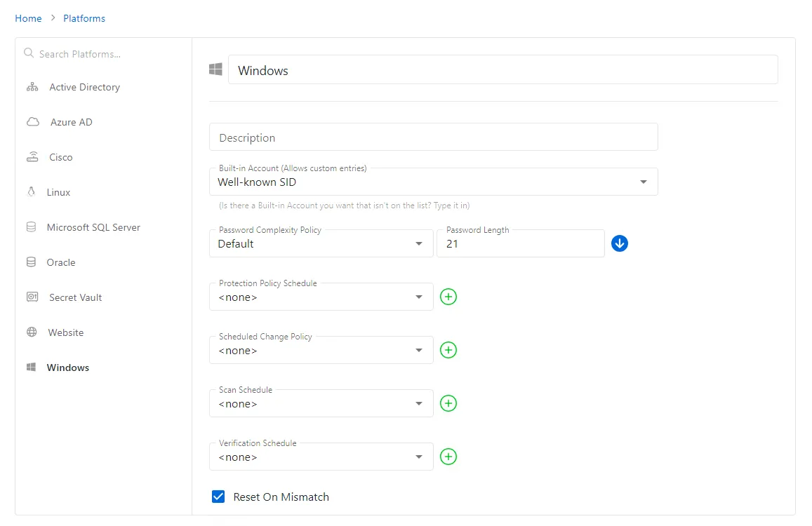The width and height of the screenshot is (812, 526).
Task: Add a new Protection Policy Schedule
Action: (x=448, y=297)
